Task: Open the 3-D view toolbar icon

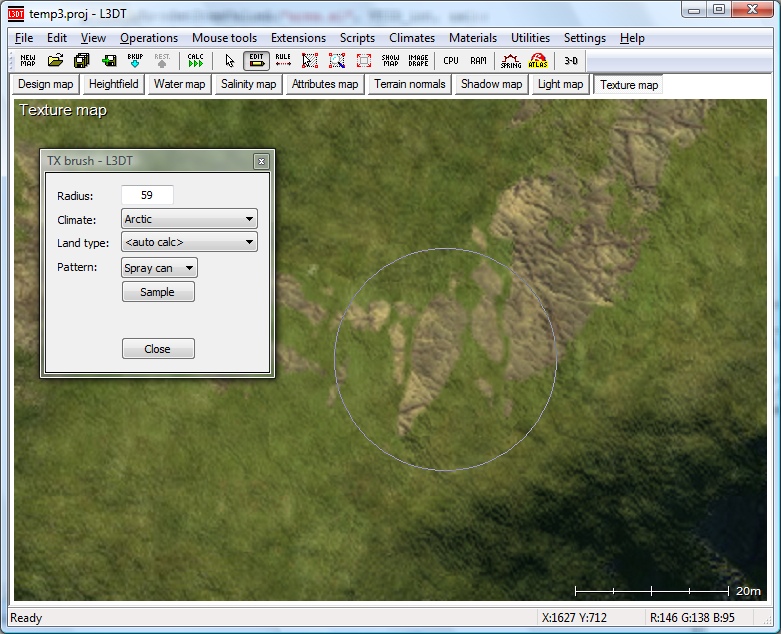Action: [571, 61]
